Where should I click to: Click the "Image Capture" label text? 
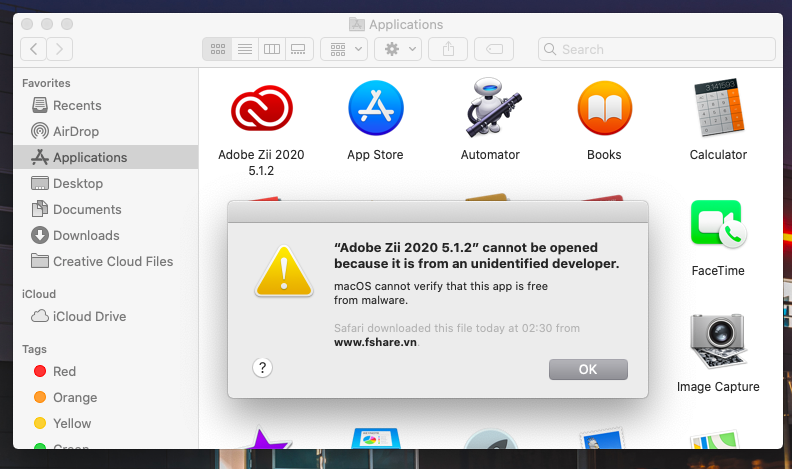tap(718, 386)
